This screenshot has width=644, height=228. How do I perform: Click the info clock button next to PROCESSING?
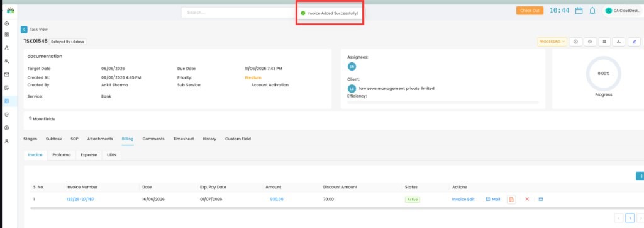pos(575,42)
